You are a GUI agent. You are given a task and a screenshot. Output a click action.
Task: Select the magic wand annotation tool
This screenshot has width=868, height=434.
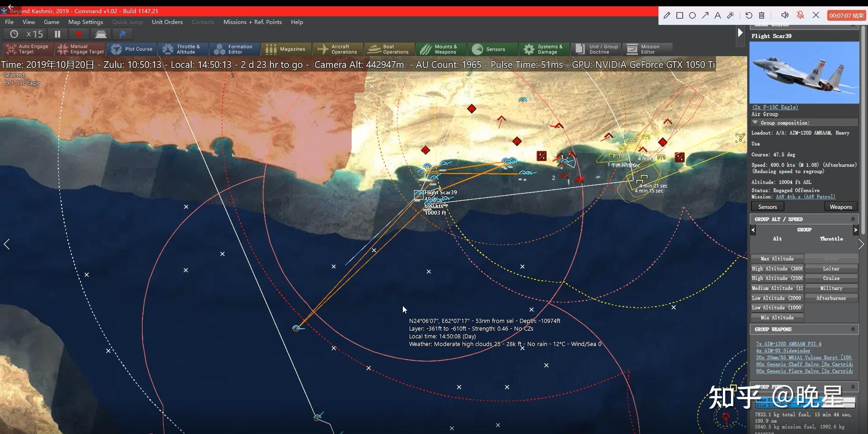click(730, 15)
